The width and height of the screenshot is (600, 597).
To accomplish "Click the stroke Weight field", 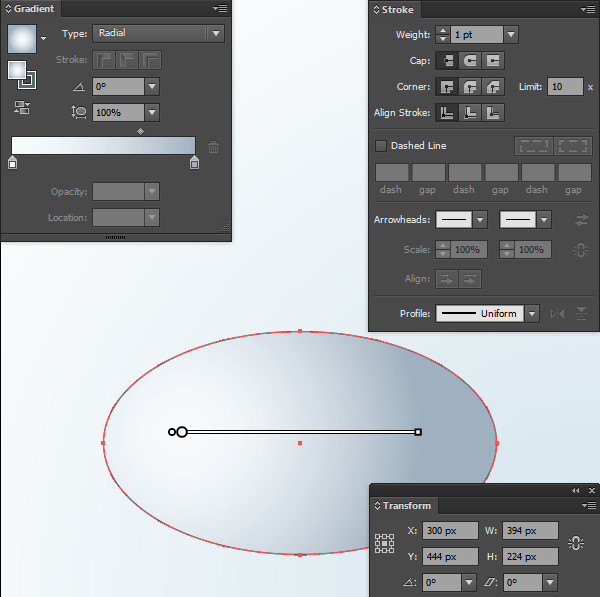I will point(477,34).
